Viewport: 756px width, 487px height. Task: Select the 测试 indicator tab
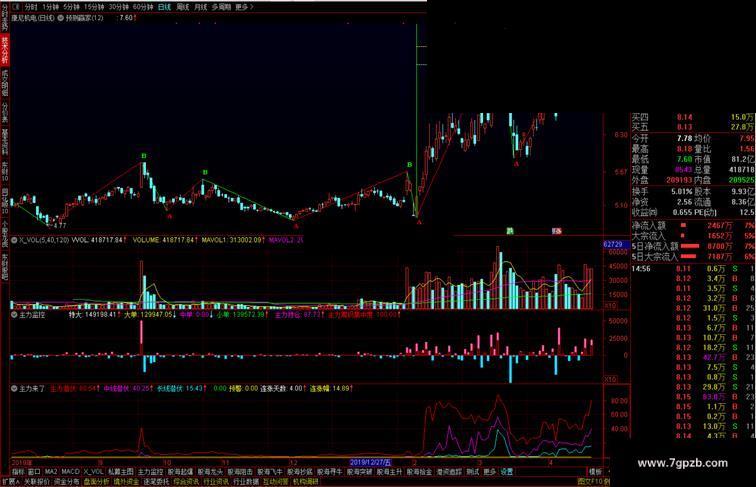473,472
